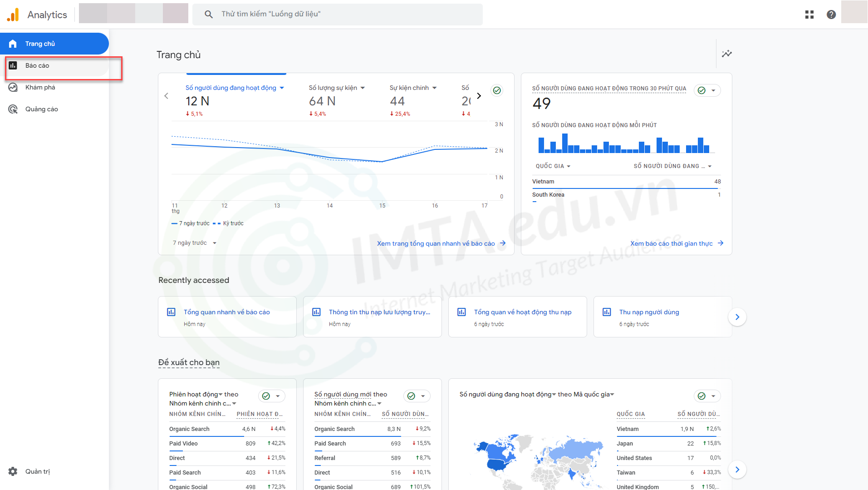Click the Đề xuất cho bạn heading
868x490 pixels.
click(189, 362)
